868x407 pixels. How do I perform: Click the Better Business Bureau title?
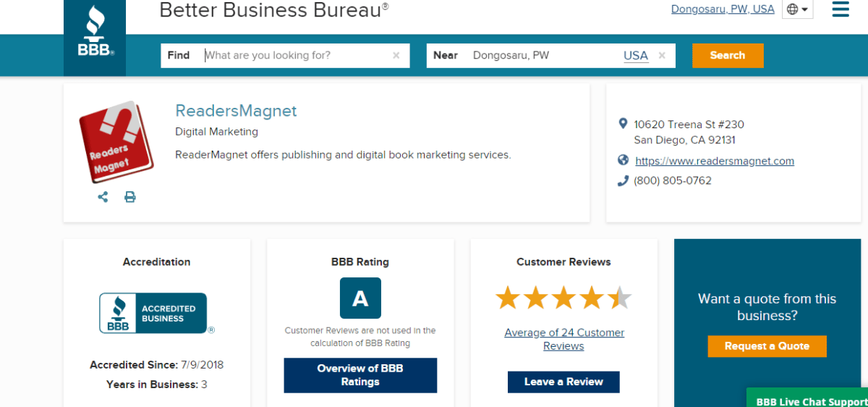click(274, 10)
